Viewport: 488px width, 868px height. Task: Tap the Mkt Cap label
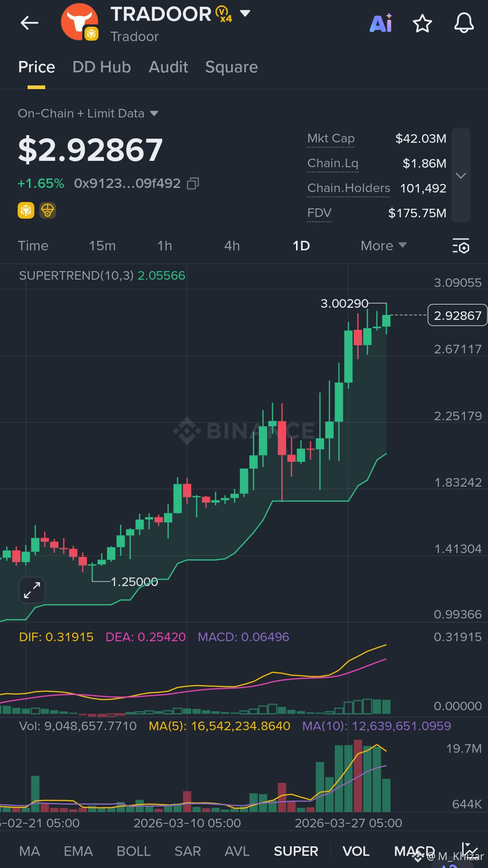[331, 138]
